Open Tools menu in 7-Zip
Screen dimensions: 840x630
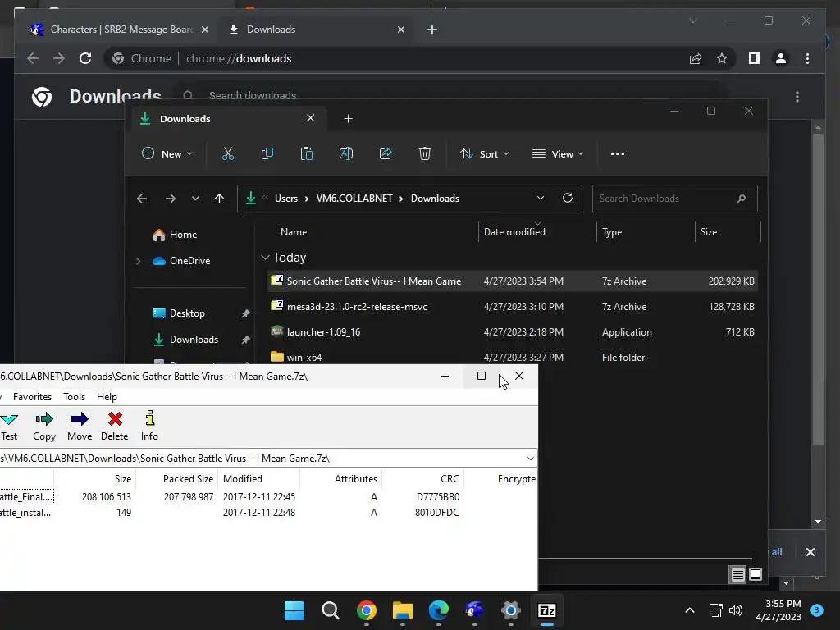pyautogui.click(x=74, y=397)
